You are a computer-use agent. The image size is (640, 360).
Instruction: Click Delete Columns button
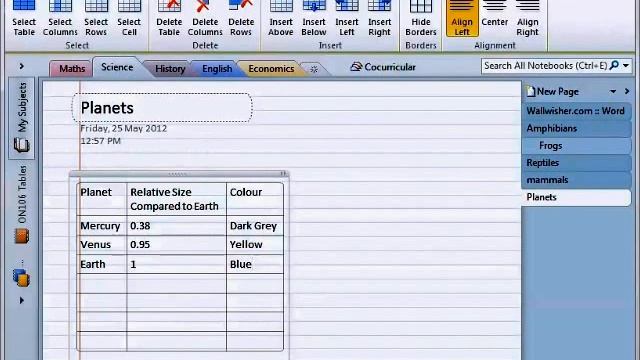coord(205,19)
